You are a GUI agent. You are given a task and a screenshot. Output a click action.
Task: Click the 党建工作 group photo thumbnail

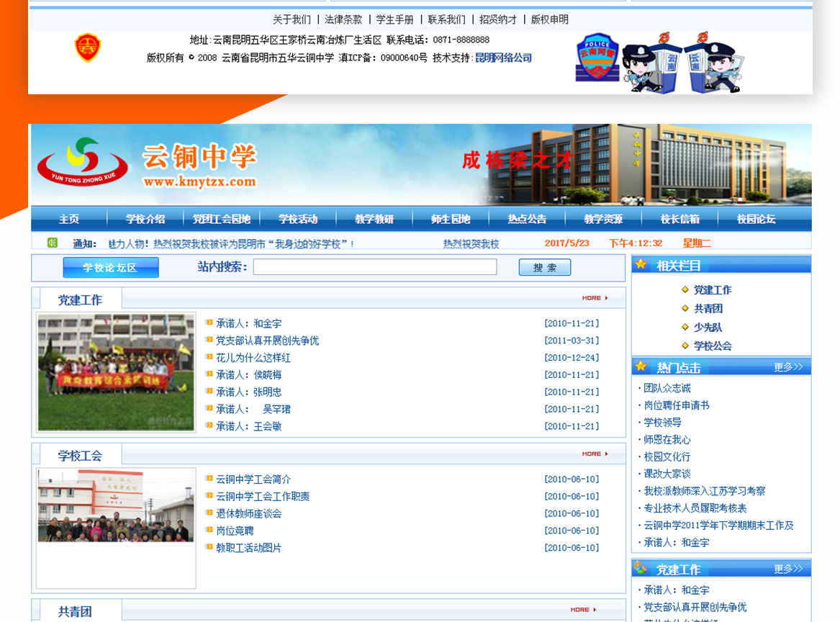click(116, 371)
